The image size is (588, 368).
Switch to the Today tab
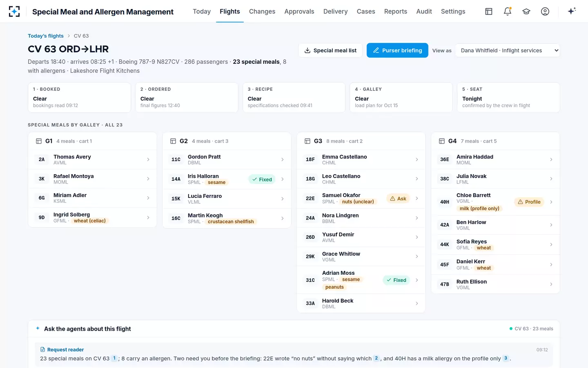(x=202, y=11)
